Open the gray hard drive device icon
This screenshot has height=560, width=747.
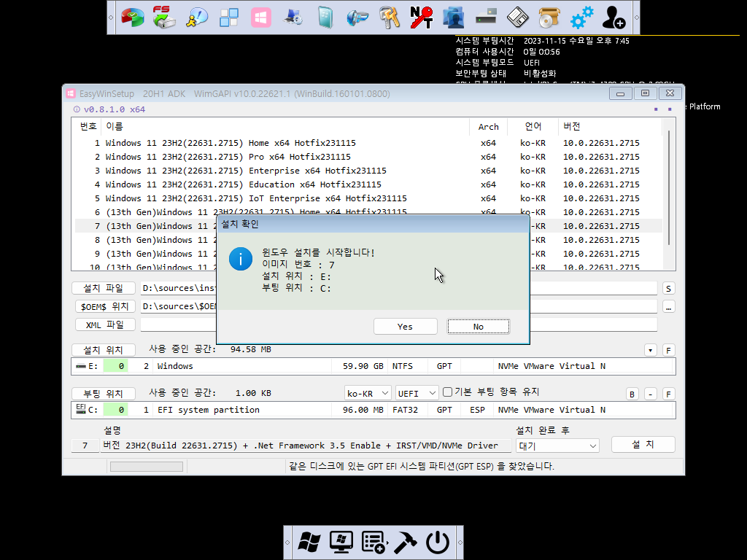point(485,17)
